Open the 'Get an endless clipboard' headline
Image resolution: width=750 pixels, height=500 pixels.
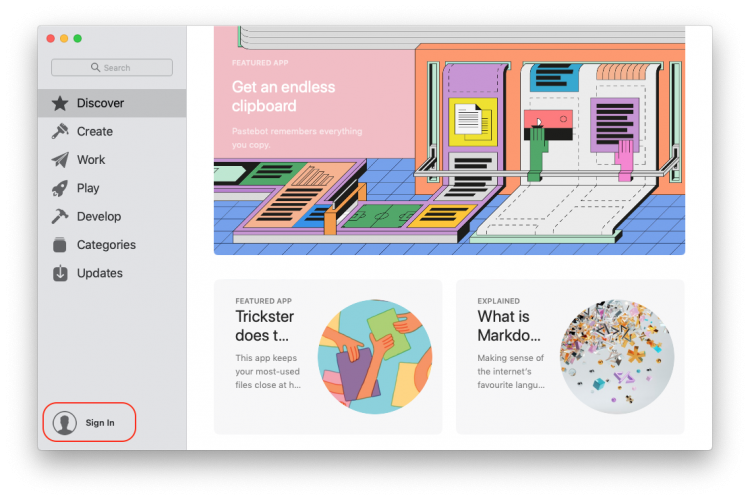(x=283, y=96)
